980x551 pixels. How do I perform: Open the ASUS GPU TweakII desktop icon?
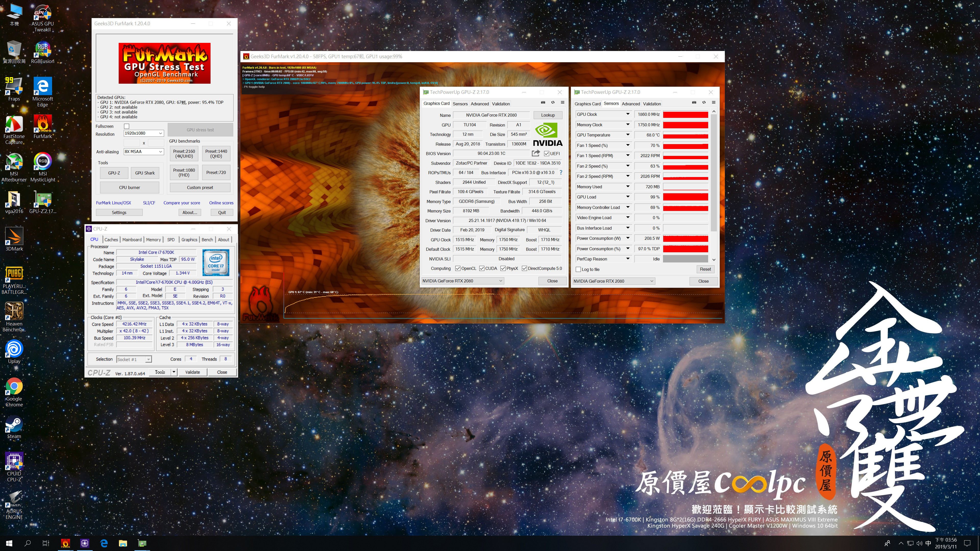point(43,18)
